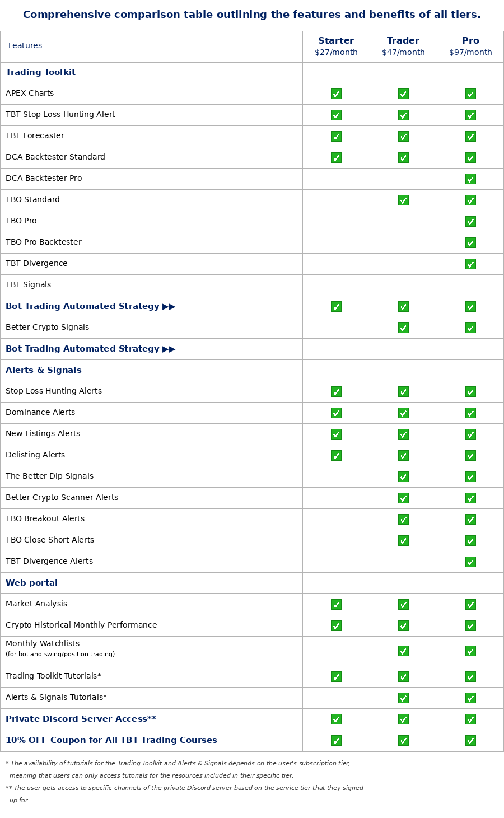Screen dimensions: 504x818
Task: Click Starter checkmark for Dominance Alerts
Action: 336,413
